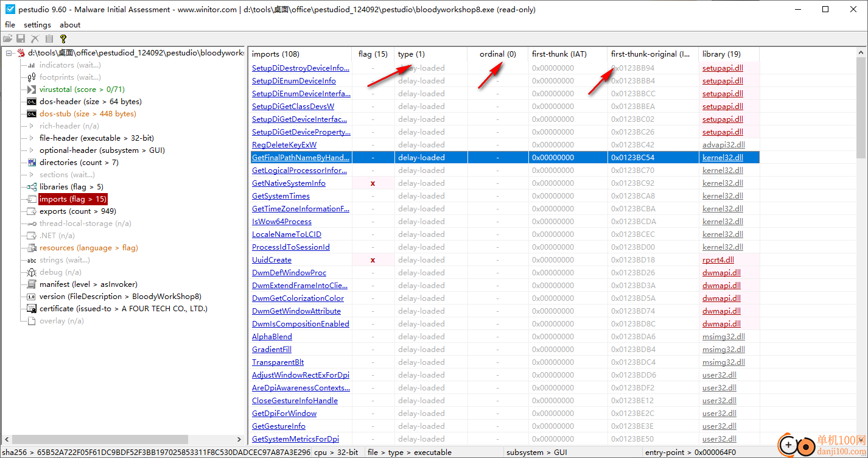This screenshot has height=458, width=868.
Task: Open the settings menu
Action: coord(37,25)
